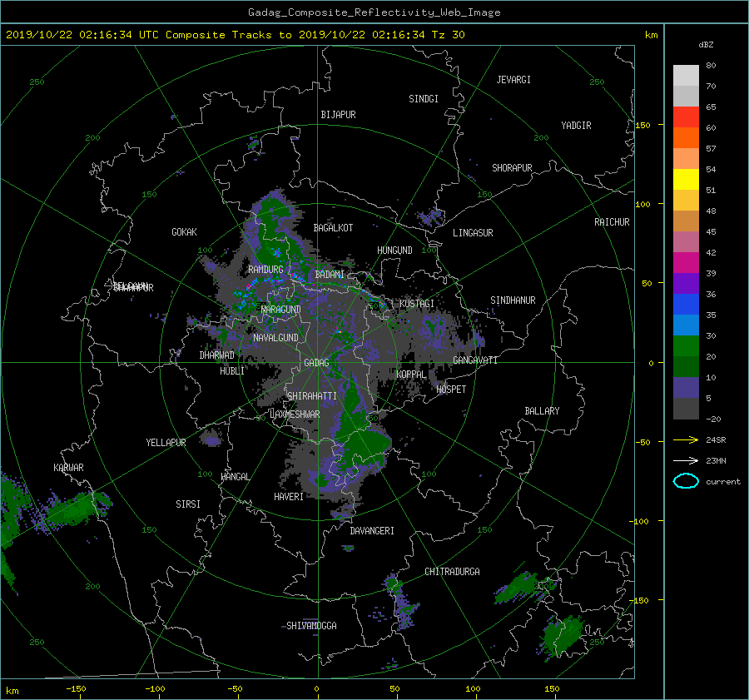This screenshot has width=749, height=700.
Task: Click the DAVANGERI city label
Action: click(372, 531)
